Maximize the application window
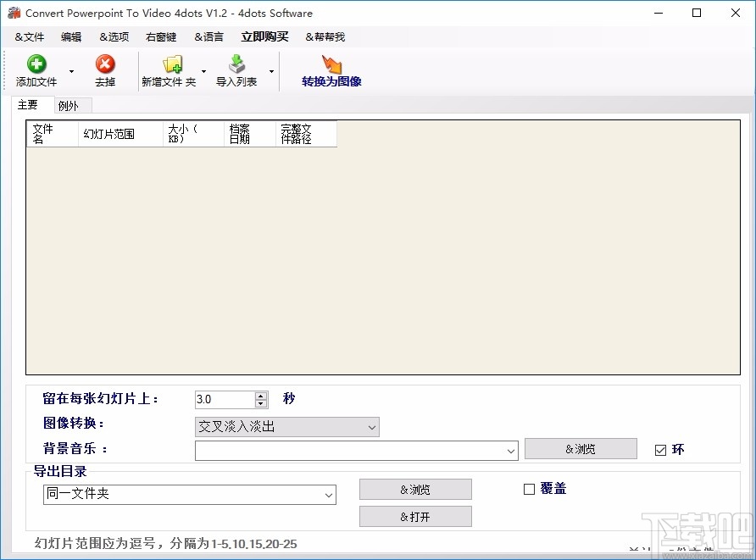The width and height of the screenshot is (756, 560). (697, 13)
